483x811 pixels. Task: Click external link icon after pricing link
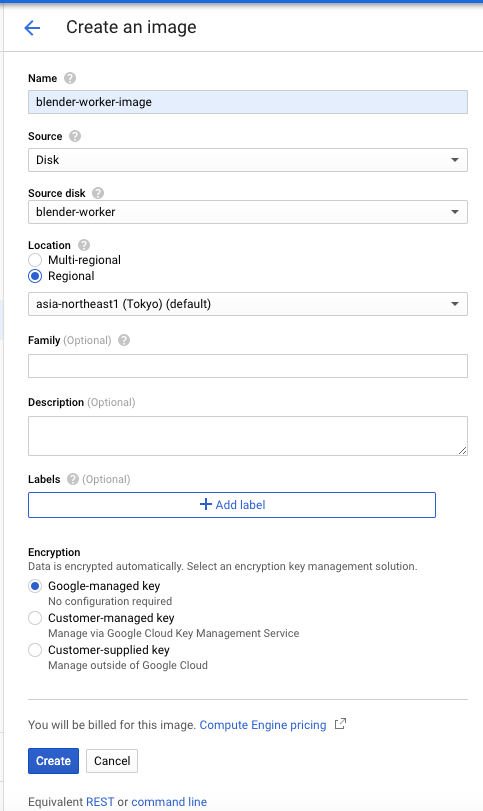340,724
